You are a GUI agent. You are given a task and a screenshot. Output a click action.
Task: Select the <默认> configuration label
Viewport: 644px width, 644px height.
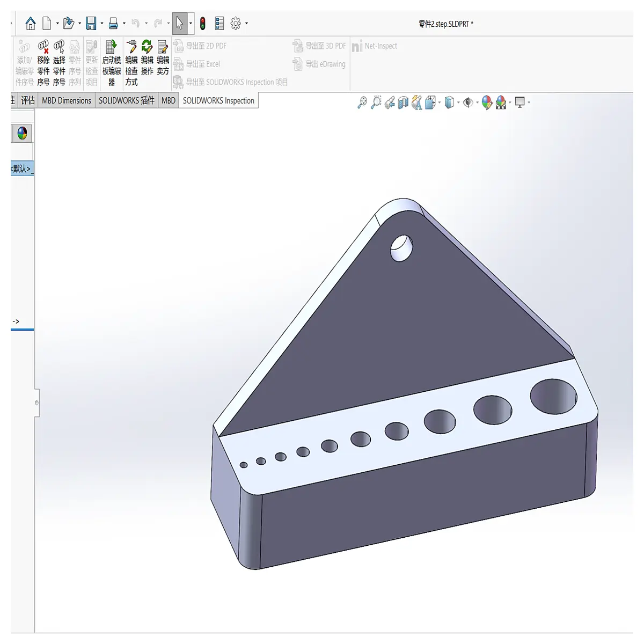tap(21, 169)
